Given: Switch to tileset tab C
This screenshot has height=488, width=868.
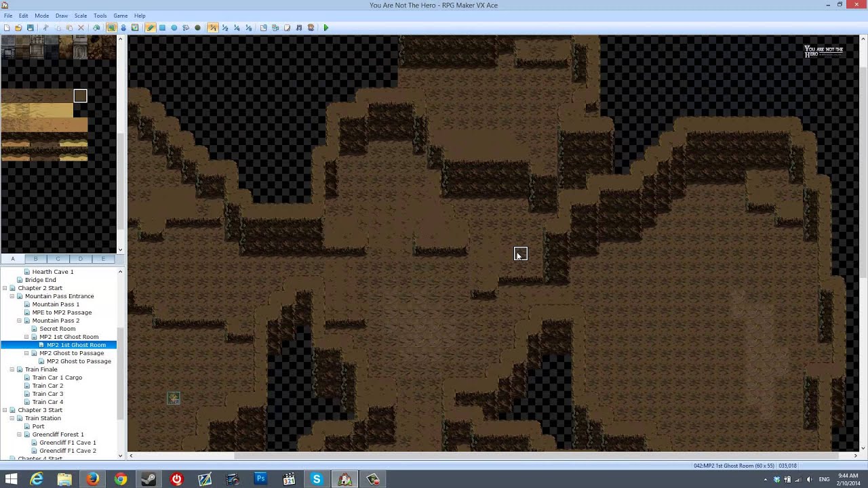Looking at the screenshot, I should pyautogui.click(x=58, y=259).
